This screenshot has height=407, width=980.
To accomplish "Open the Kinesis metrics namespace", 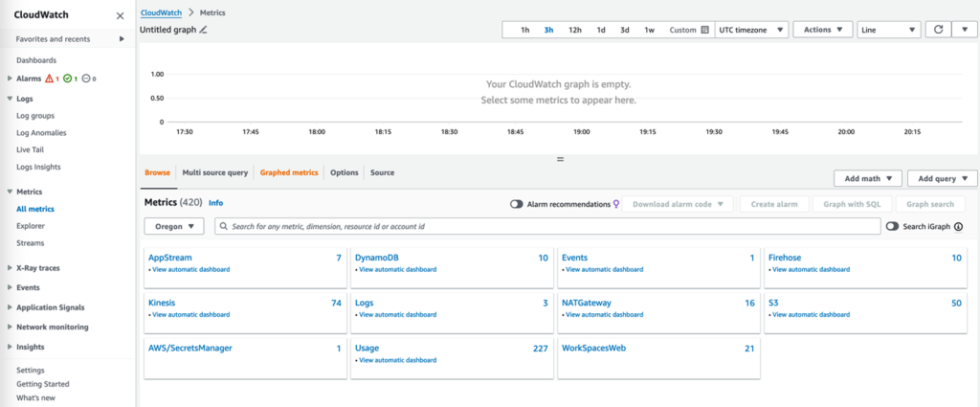I will tap(161, 303).
